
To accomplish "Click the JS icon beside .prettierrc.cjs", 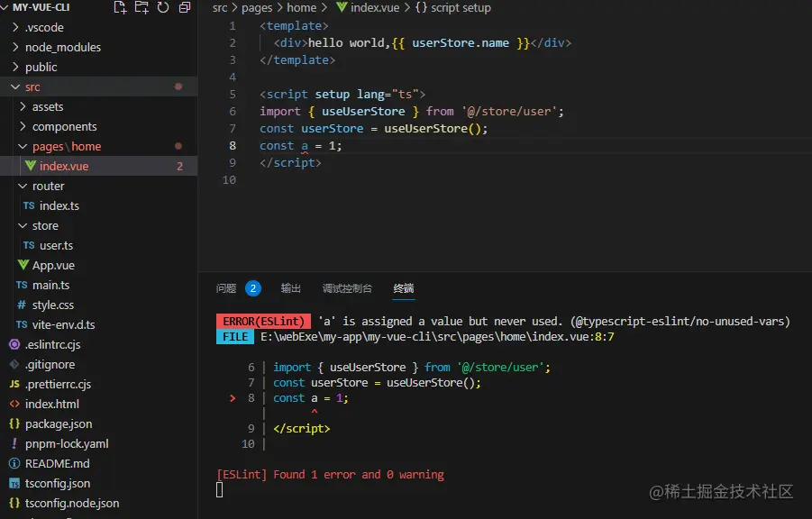I will (x=14, y=384).
